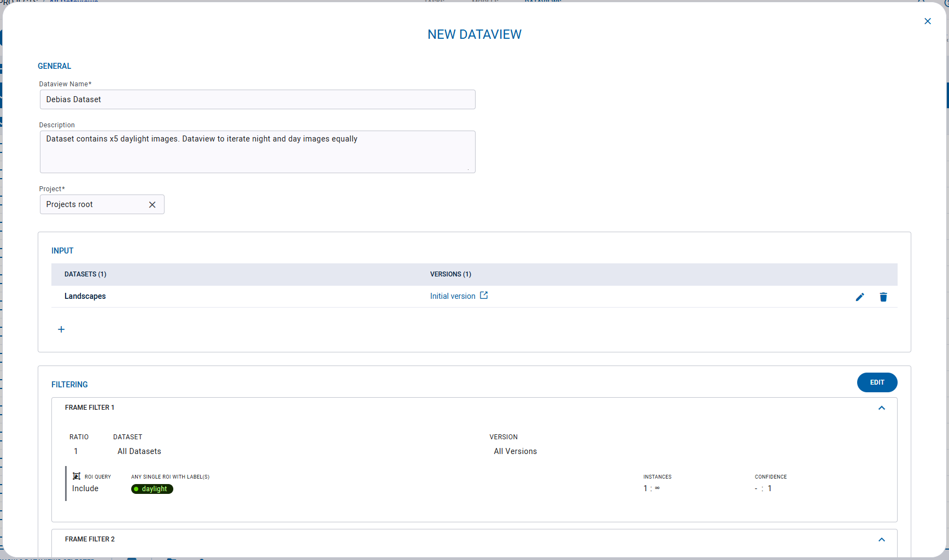Clear the Projects root selection
The image size is (949, 560).
click(153, 204)
